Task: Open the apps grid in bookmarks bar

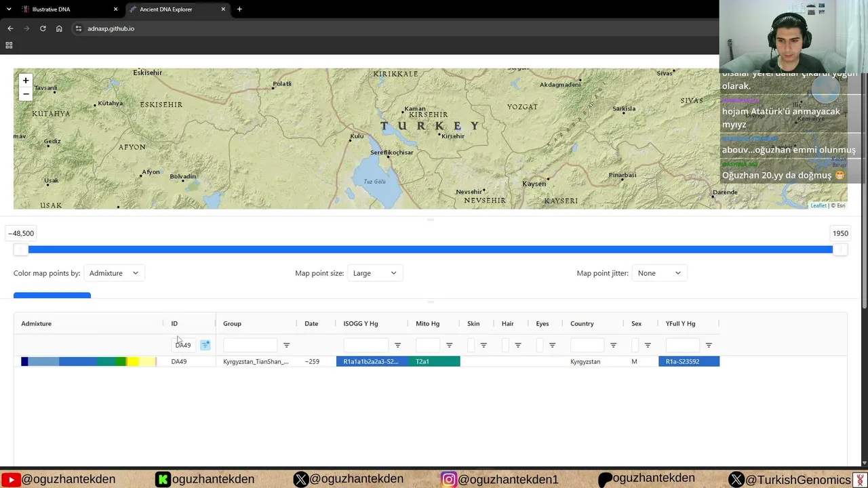Action: click(9, 45)
